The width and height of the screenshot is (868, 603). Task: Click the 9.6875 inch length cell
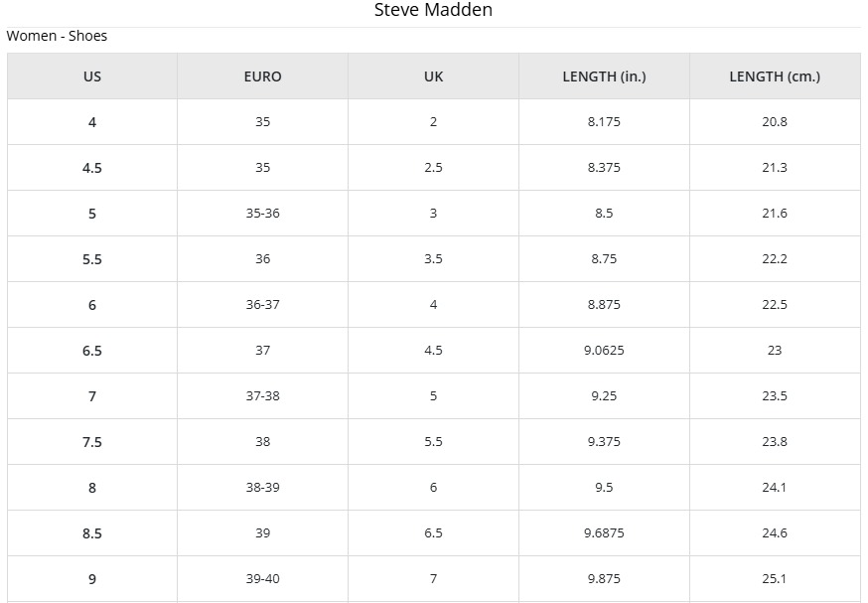pos(604,533)
